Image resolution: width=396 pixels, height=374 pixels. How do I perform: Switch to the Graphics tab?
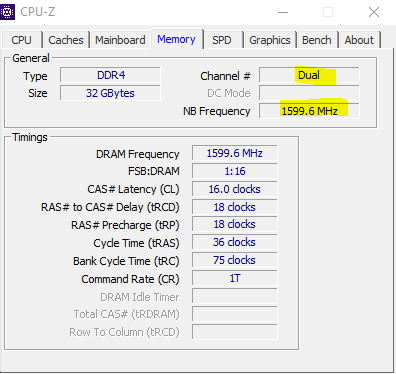(x=270, y=40)
